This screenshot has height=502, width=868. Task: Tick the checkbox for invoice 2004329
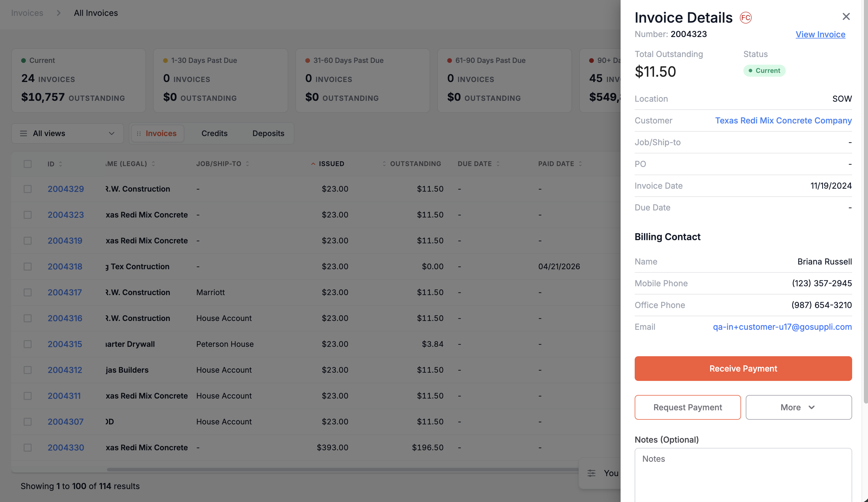[x=28, y=189]
